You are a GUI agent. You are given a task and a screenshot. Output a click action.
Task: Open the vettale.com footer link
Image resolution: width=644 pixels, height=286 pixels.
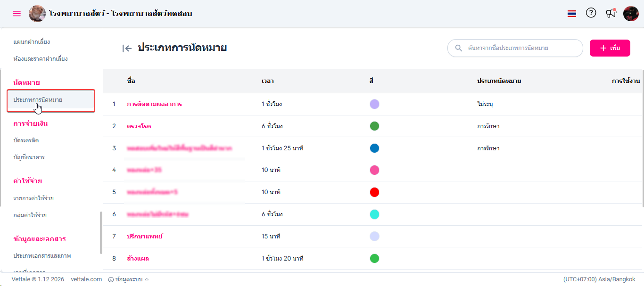tap(86, 279)
